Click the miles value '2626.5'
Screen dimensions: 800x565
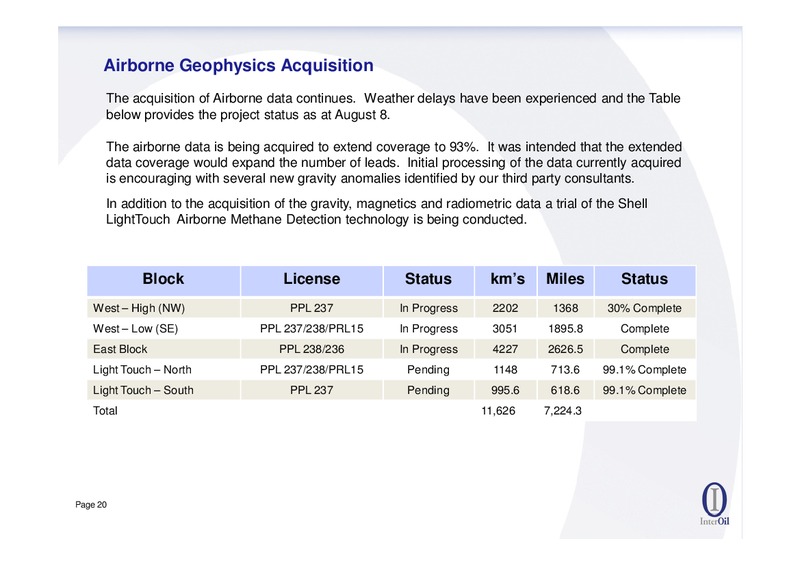pyautogui.click(x=565, y=349)
